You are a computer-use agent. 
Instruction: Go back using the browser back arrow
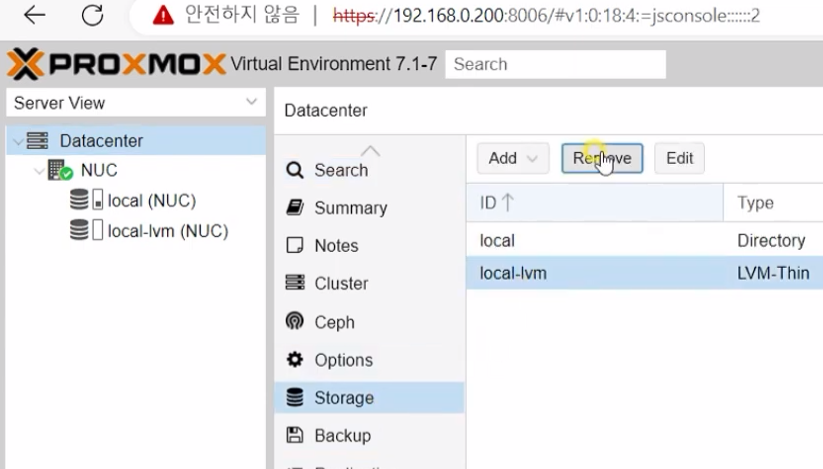click(35, 15)
